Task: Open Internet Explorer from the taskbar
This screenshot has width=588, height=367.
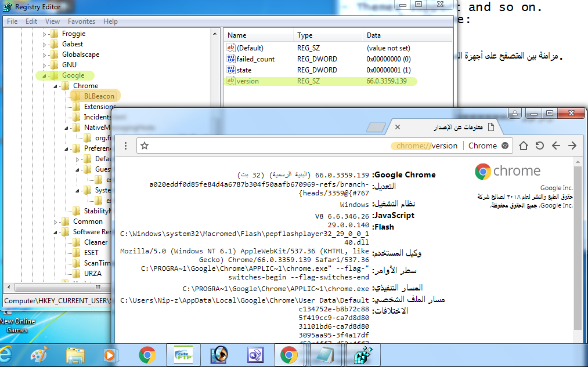Action: [x=6, y=355]
